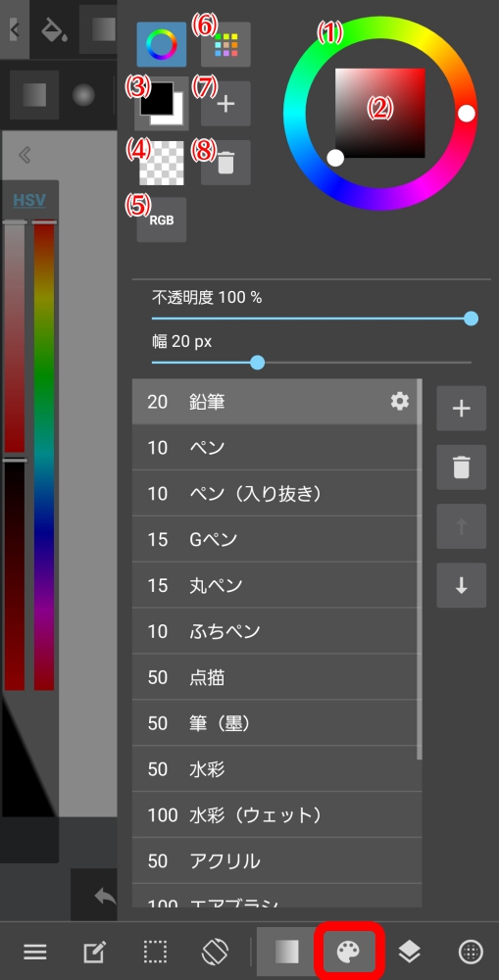Viewport: 499px width, 980px height.
Task: Choose the radial gradient shape option
Action: point(83,95)
